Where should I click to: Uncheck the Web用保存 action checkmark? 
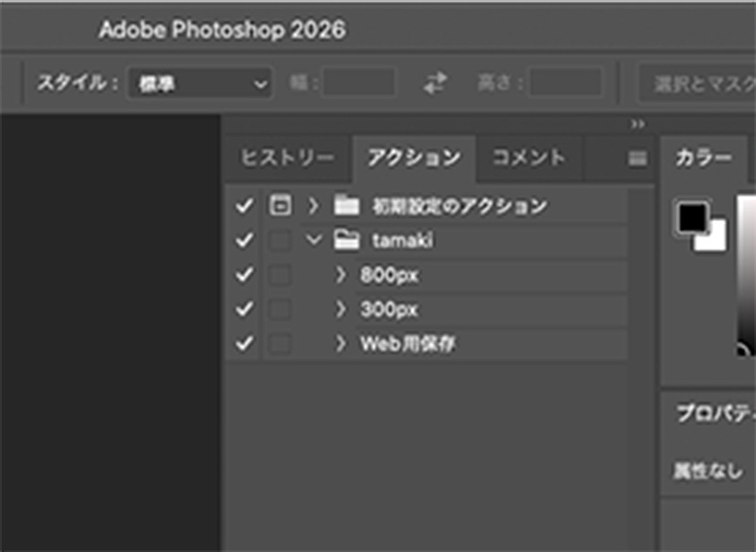click(x=245, y=344)
